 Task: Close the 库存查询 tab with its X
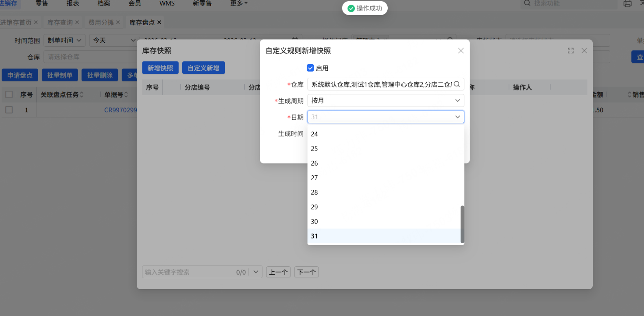(77, 22)
